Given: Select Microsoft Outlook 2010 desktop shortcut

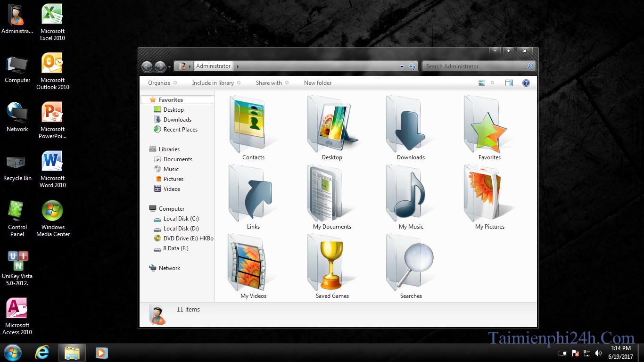Looking at the screenshot, I should pyautogui.click(x=52, y=71).
